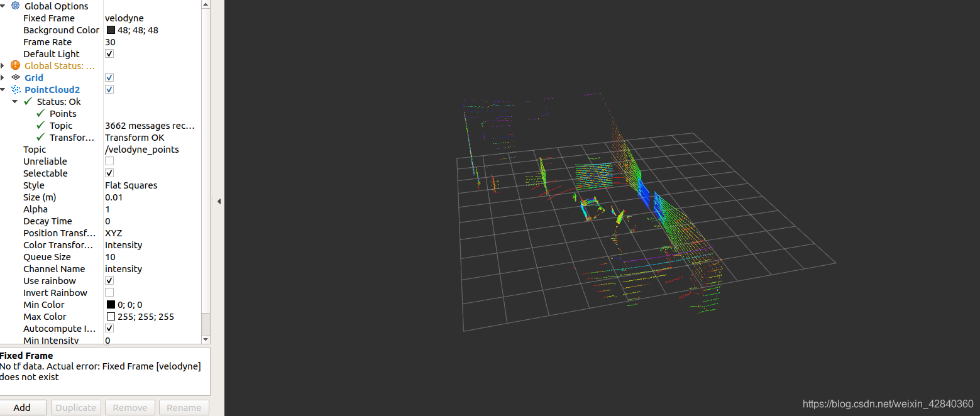
Task: Click the Topic status check icon
Action: coord(40,125)
